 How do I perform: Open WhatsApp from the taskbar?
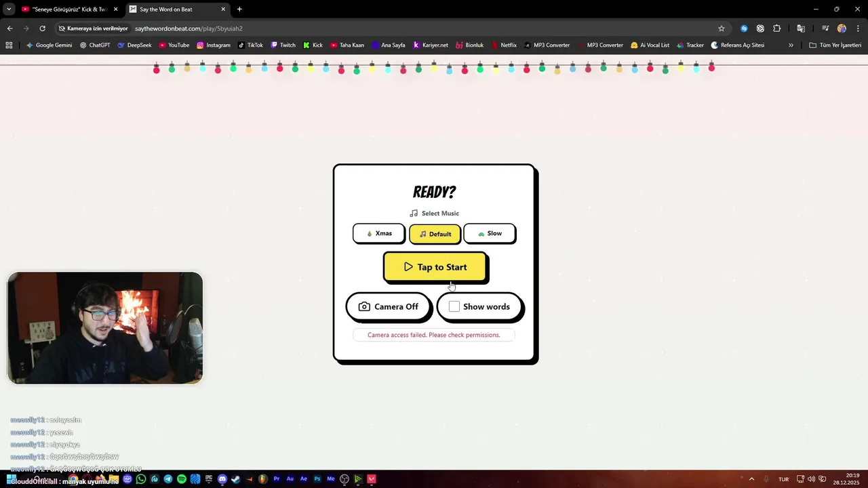141,479
